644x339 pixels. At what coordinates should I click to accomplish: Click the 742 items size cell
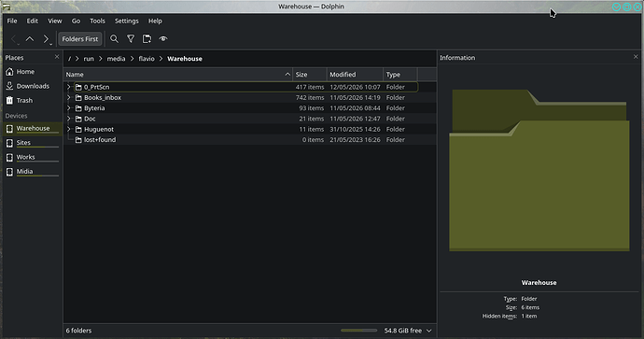pos(310,98)
